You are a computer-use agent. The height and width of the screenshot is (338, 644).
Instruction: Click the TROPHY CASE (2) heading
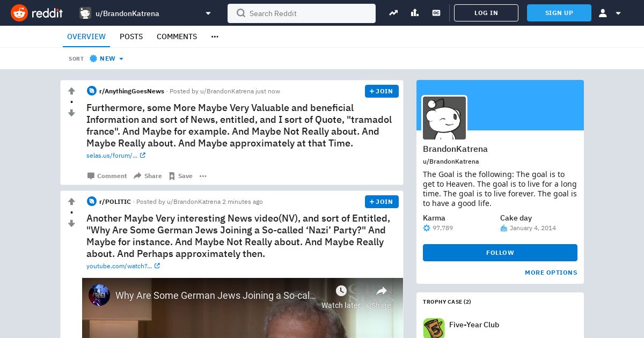click(447, 302)
